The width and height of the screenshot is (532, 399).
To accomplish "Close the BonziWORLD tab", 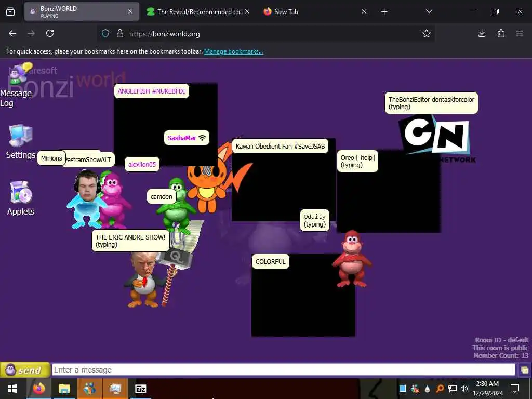I will tap(130, 11).
